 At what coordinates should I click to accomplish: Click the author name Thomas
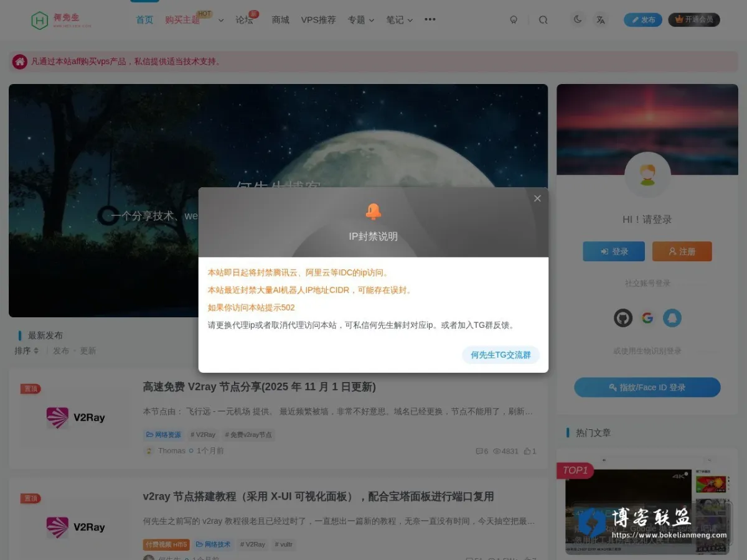coord(172,450)
